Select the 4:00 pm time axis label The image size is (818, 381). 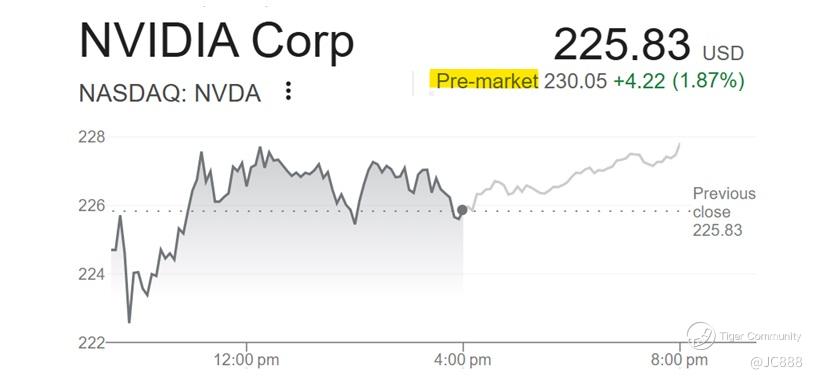(x=462, y=360)
